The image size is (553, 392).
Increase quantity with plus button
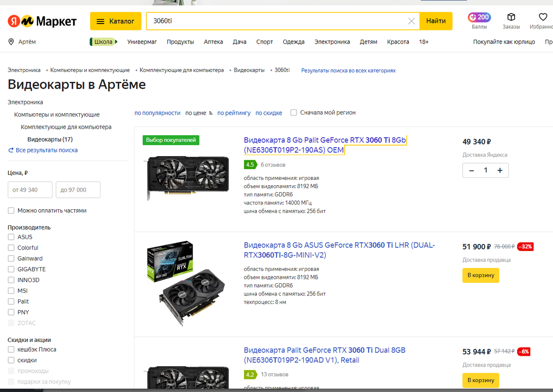pyautogui.click(x=500, y=171)
